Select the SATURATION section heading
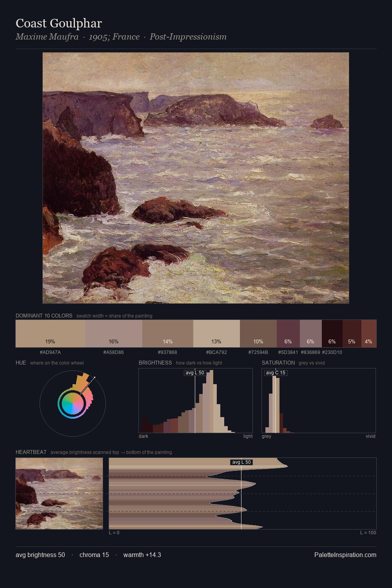392x588 pixels. pyautogui.click(x=278, y=363)
